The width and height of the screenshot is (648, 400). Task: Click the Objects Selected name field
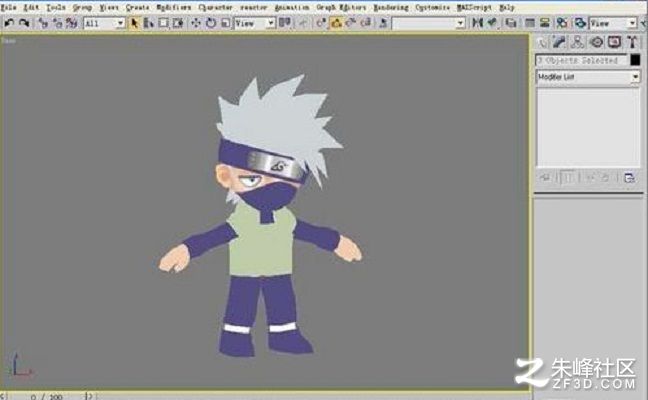[x=581, y=60]
